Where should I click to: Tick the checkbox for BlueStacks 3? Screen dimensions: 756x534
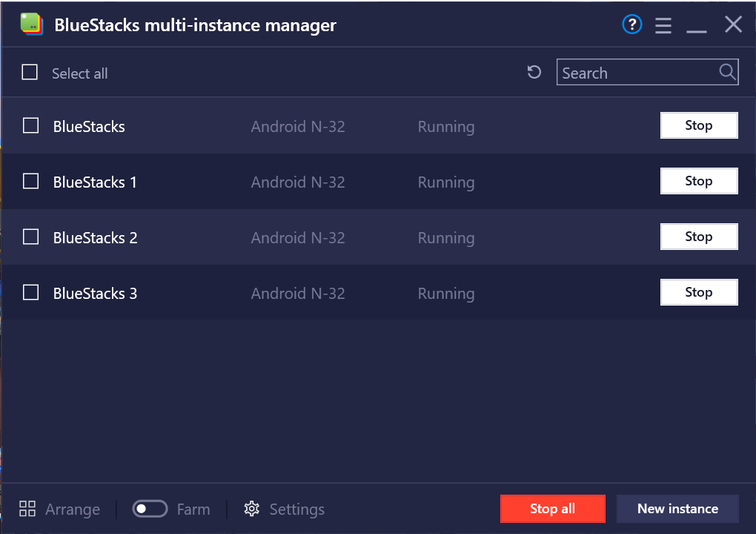tap(31, 292)
